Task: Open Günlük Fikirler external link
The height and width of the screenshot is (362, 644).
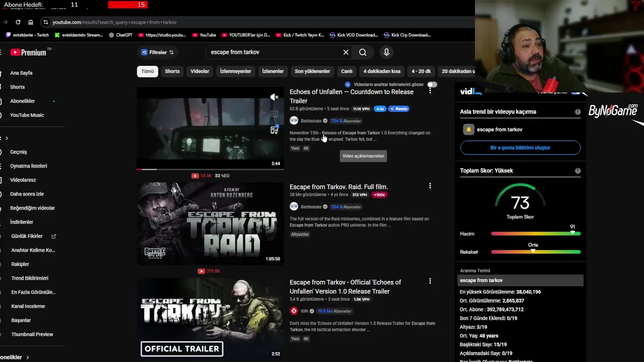Action: pyautogui.click(x=33, y=236)
